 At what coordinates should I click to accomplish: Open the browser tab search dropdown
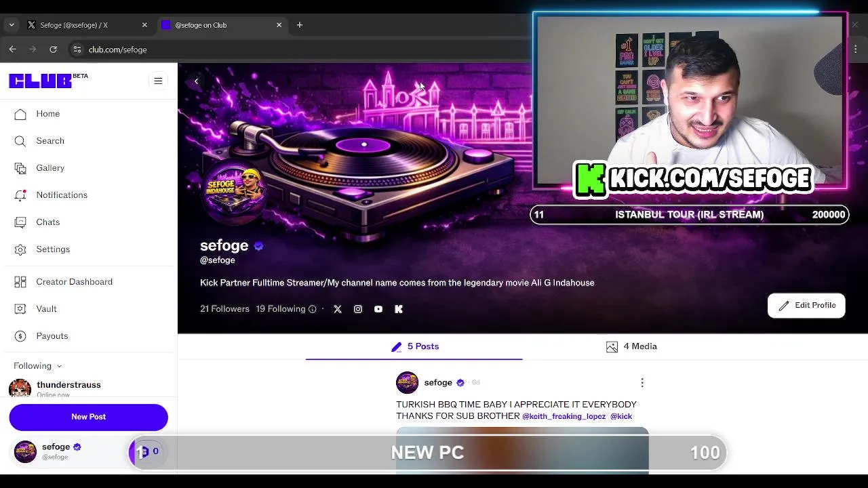[11, 25]
